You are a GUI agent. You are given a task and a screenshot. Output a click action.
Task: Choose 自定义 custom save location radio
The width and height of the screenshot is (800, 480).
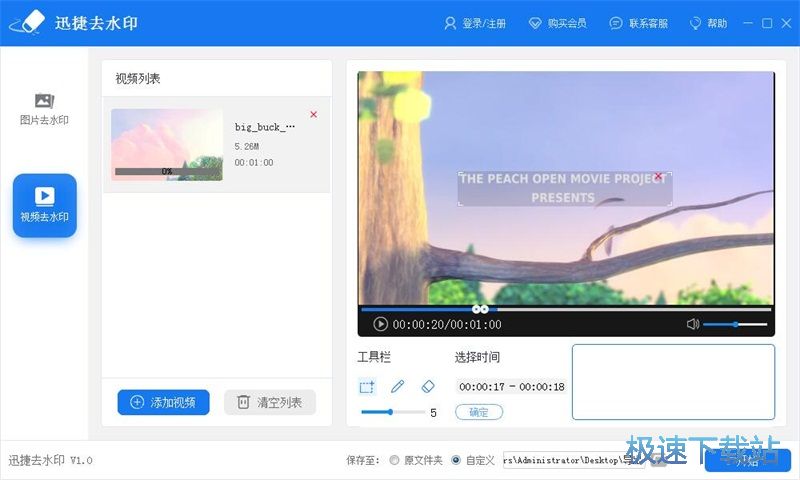pyautogui.click(x=456, y=460)
